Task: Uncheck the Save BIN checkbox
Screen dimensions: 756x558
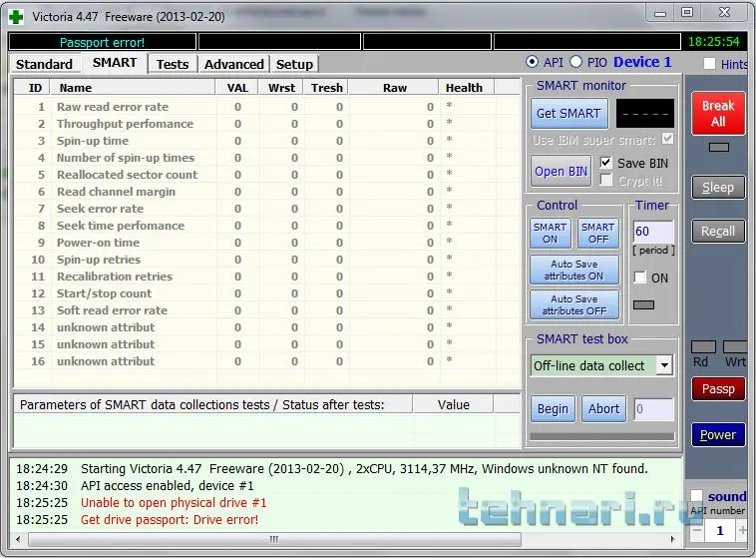Action: pyautogui.click(x=605, y=163)
